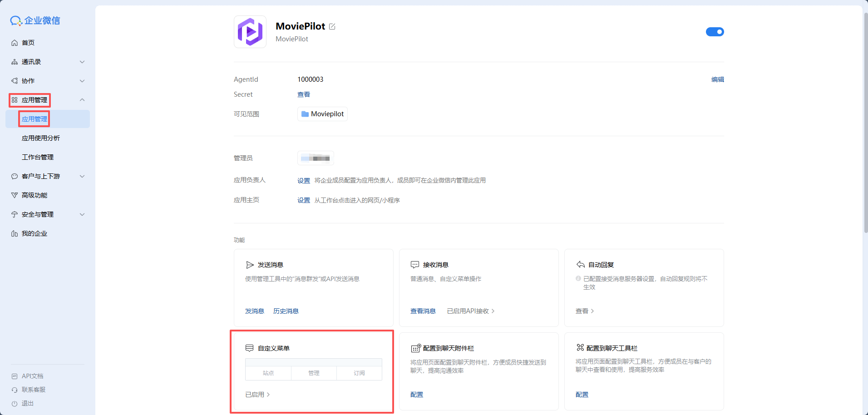868x415 pixels.
Task: Click the 配置到聊天工具栏 icon
Action: coord(580,348)
